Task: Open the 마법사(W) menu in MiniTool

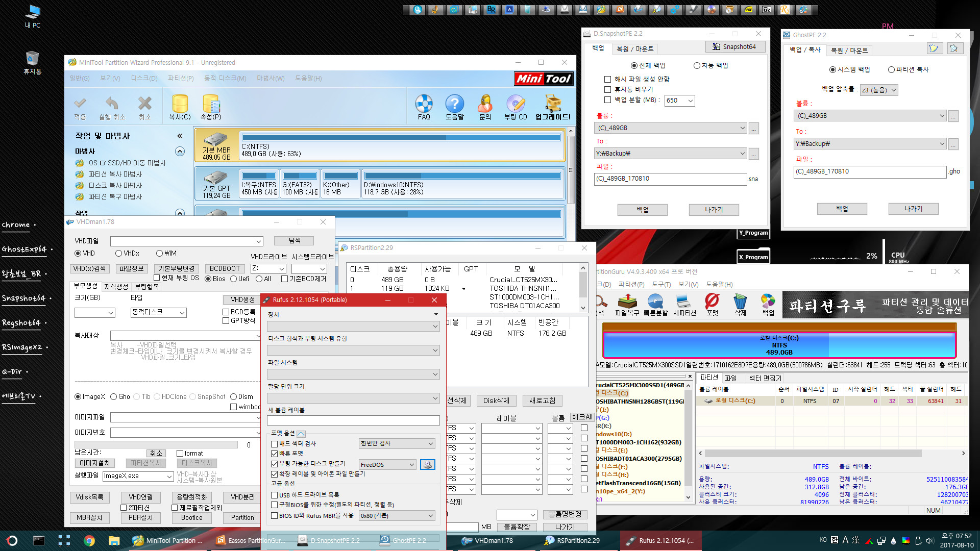Action: point(271,78)
